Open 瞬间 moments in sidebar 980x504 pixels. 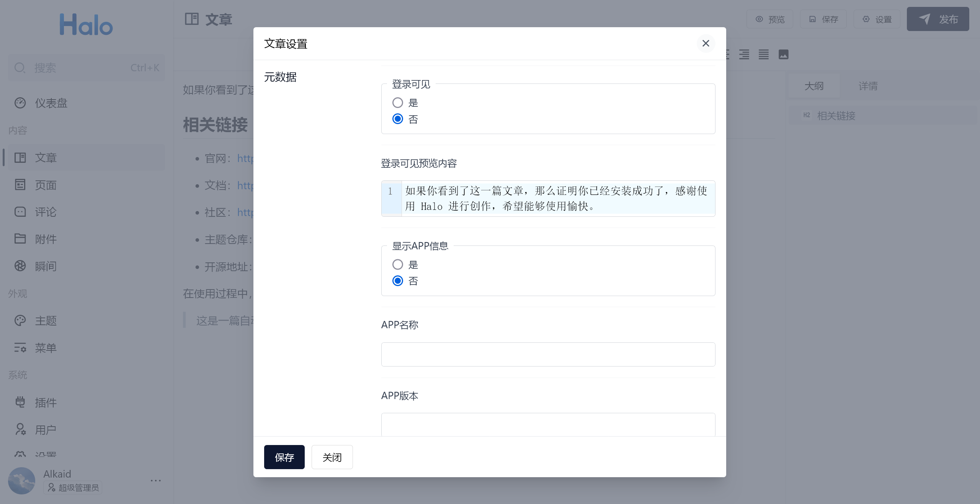[46, 266]
